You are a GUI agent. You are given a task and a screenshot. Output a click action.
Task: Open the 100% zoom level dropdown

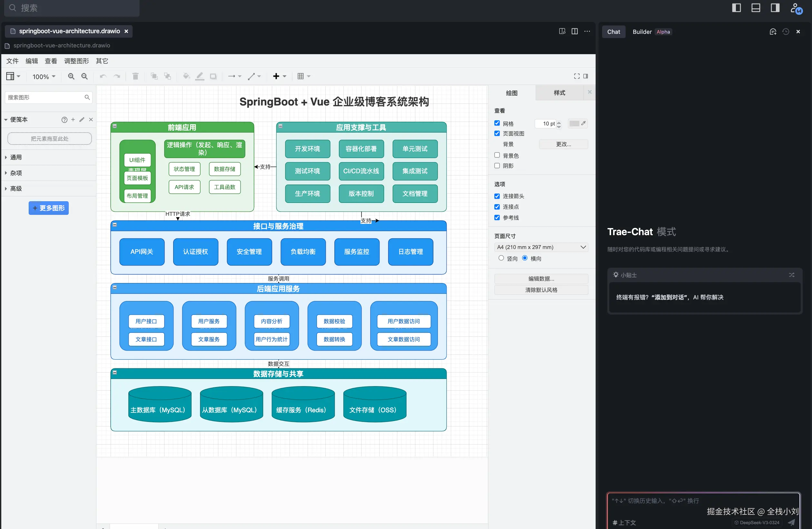click(x=44, y=77)
